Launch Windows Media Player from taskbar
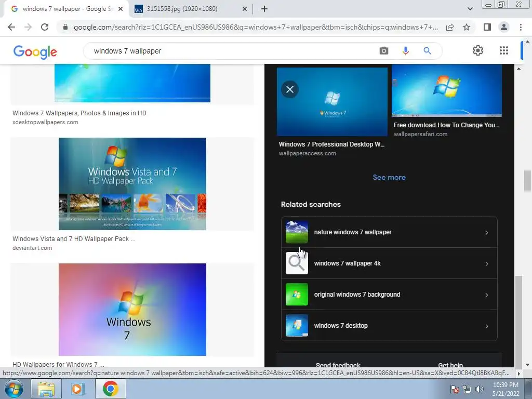The width and height of the screenshot is (532, 399). click(78, 389)
